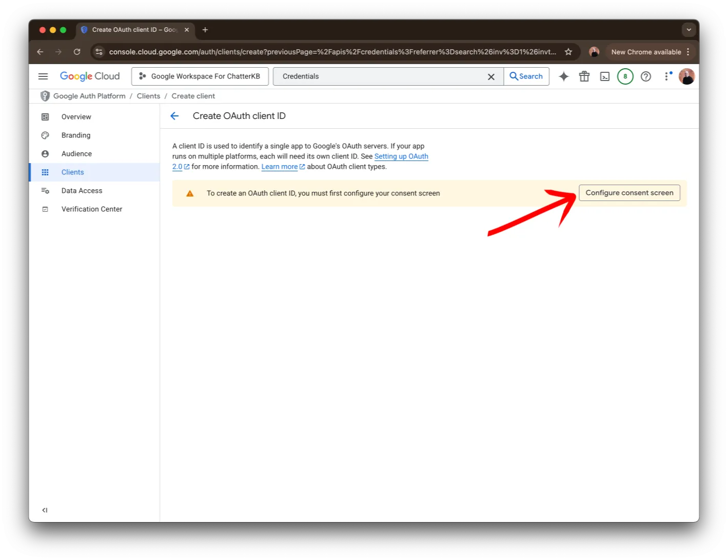The image size is (728, 560).
Task: Open the Google account avatar menu
Action: coord(686,76)
